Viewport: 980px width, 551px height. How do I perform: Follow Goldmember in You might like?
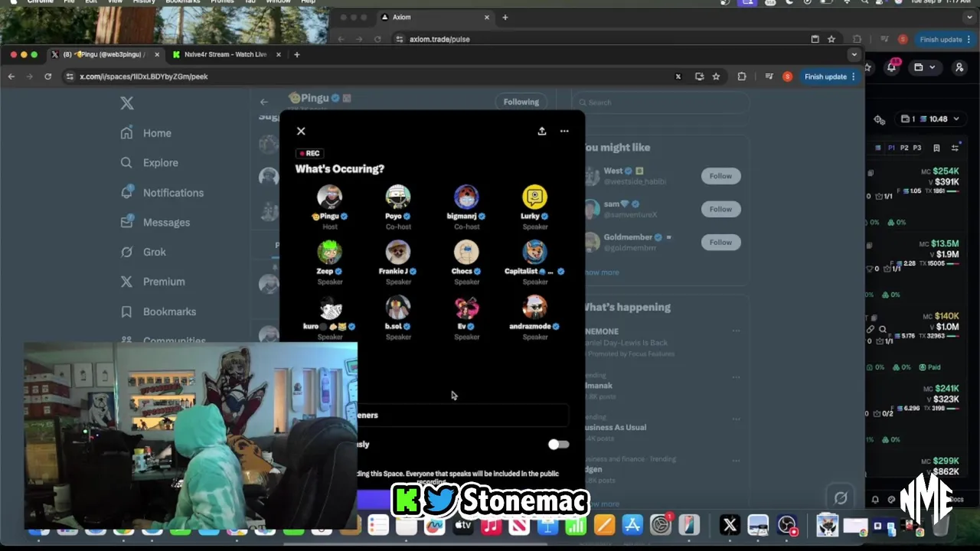[x=720, y=242]
